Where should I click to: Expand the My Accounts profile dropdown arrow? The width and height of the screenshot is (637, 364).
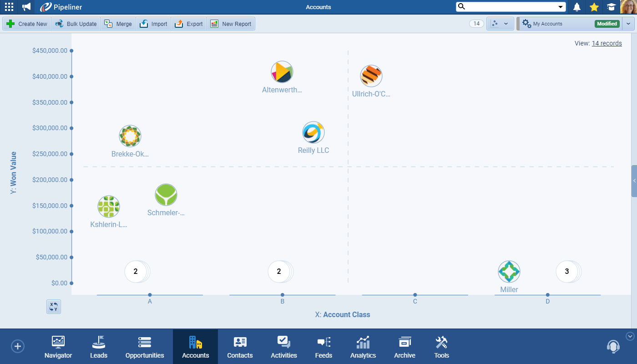(628, 24)
